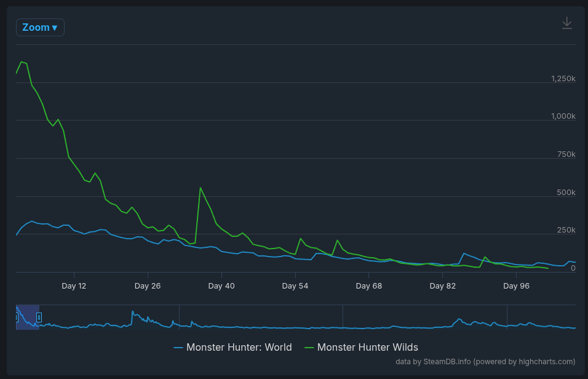Click the 1,000k y-axis label
The image size is (588, 379).
(x=563, y=116)
